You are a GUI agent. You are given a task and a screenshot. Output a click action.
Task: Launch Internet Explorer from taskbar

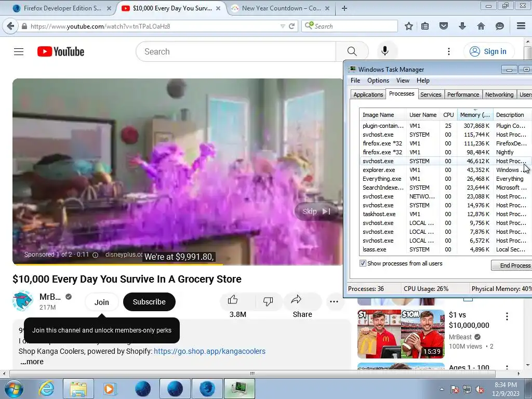pyautogui.click(x=46, y=389)
